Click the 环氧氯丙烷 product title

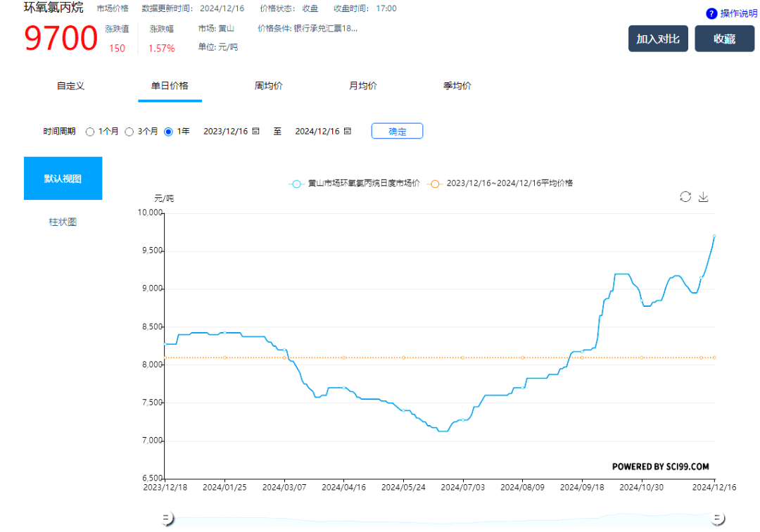53,8
